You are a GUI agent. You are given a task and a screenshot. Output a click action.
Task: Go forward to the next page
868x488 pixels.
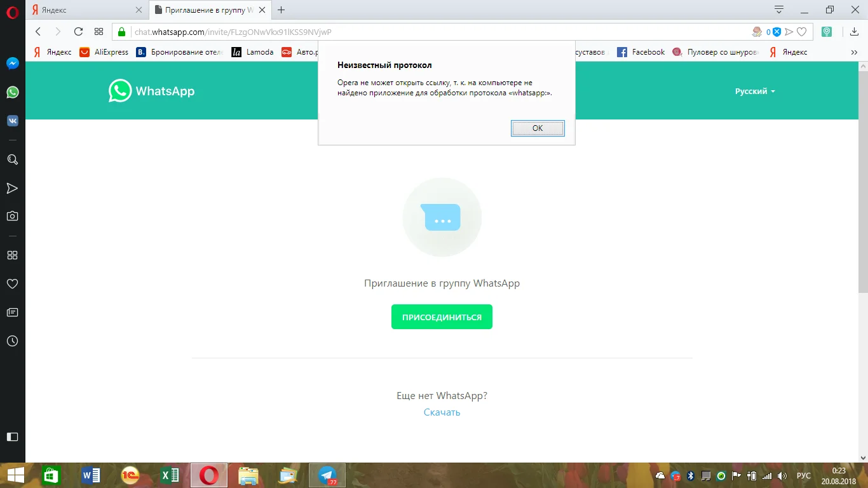(x=58, y=32)
